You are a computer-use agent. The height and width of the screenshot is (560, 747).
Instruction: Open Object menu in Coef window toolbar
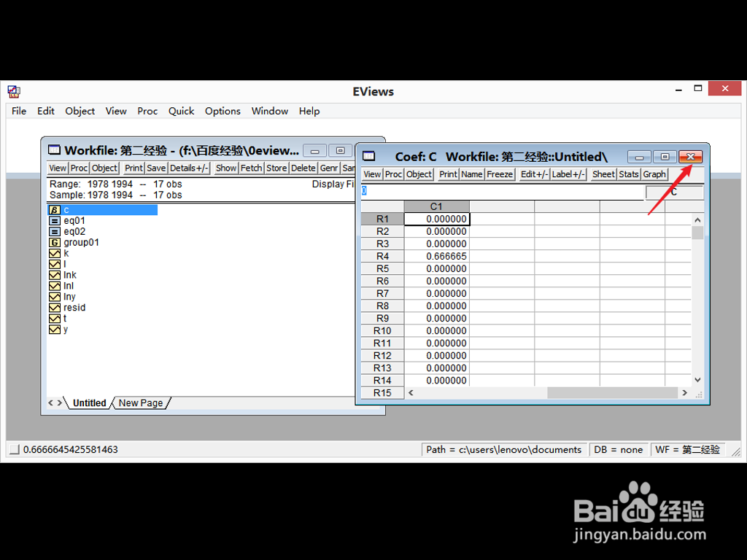[419, 174]
